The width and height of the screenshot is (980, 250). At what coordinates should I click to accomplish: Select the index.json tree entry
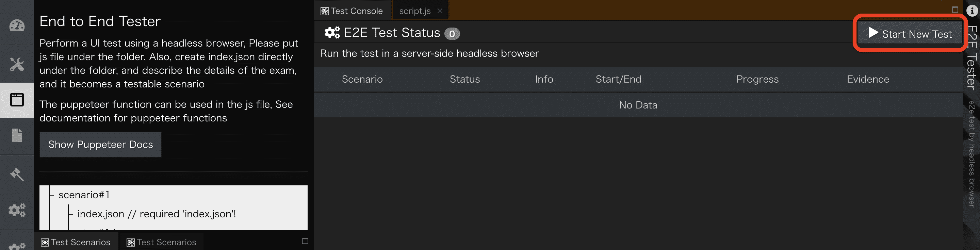[101, 214]
